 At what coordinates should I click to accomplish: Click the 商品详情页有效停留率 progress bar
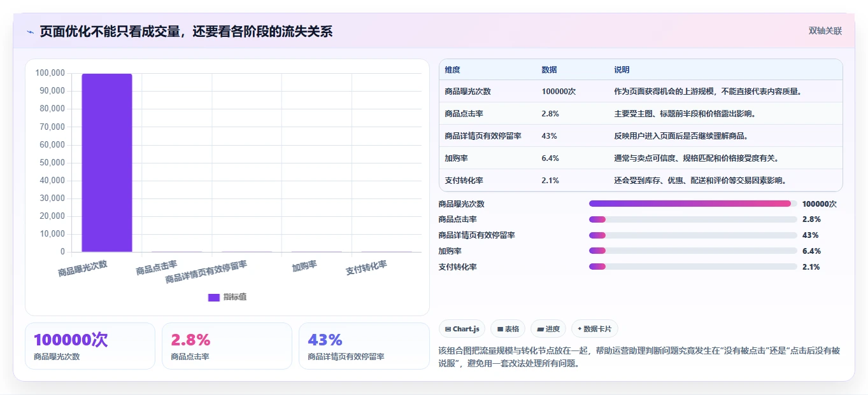click(693, 235)
